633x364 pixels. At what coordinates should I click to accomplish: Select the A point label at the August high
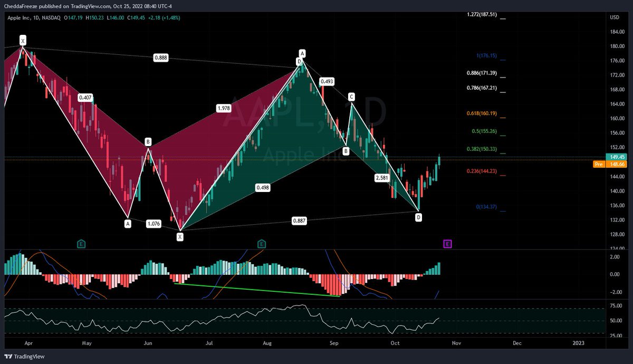[302, 53]
